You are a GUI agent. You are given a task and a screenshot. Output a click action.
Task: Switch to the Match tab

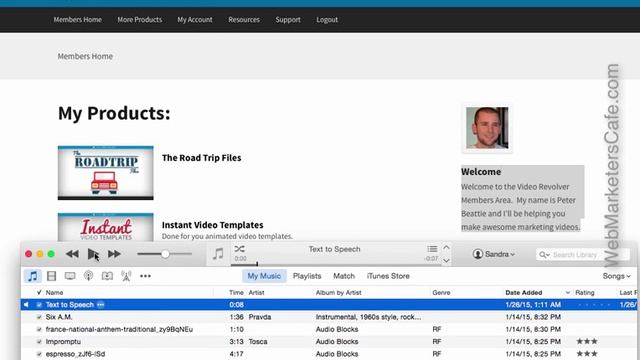point(344,276)
